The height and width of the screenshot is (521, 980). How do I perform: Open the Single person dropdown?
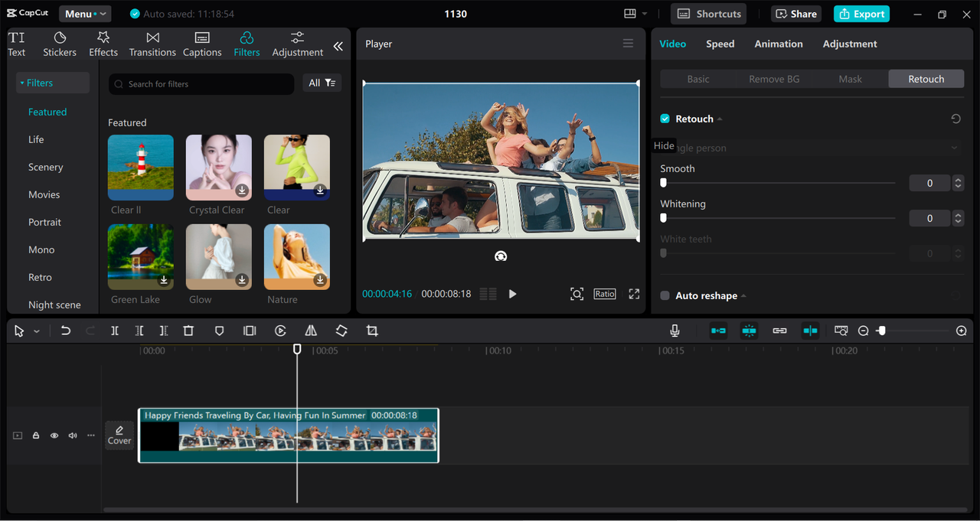click(812, 148)
